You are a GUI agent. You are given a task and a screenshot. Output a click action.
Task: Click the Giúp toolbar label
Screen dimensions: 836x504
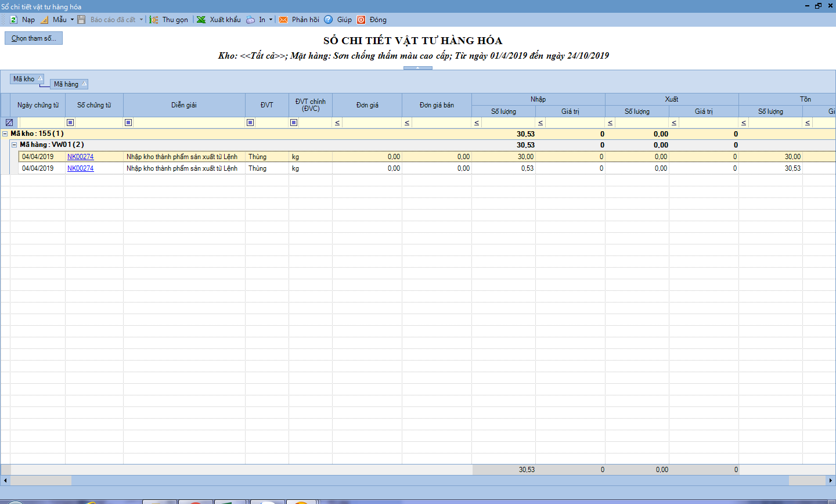pyautogui.click(x=344, y=20)
